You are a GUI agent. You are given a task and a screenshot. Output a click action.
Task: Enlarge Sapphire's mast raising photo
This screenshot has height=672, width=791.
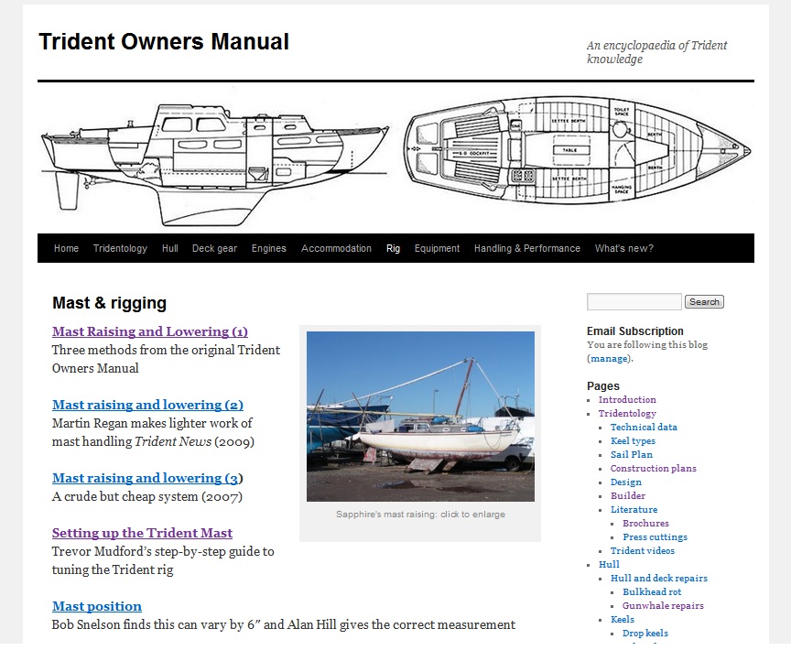(420, 417)
